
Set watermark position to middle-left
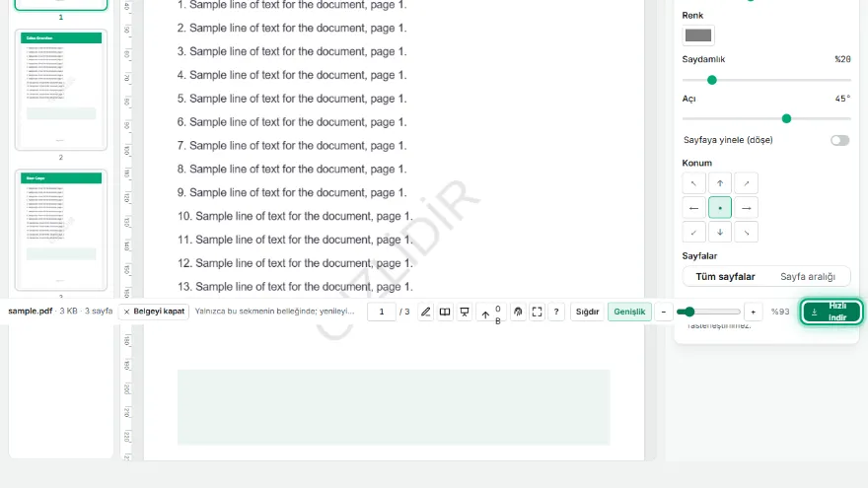pyautogui.click(x=693, y=208)
